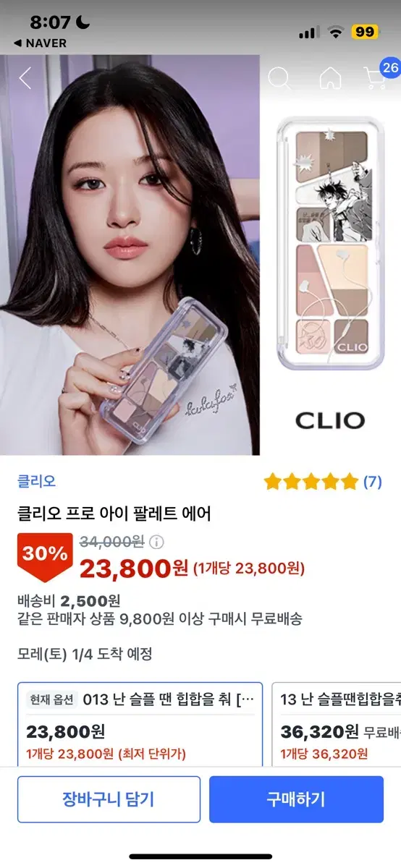Go to the home icon
The image size is (401, 868).
pyautogui.click(x=330, y=77)
